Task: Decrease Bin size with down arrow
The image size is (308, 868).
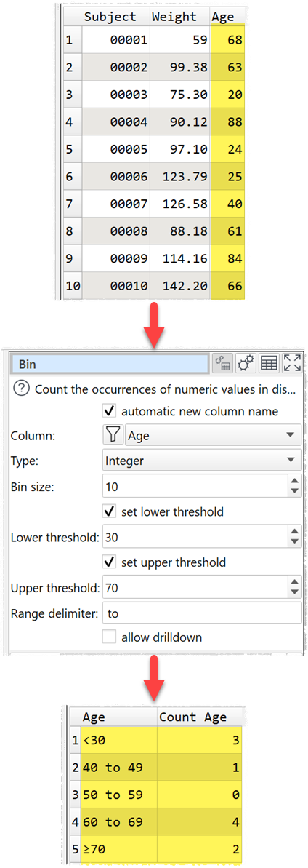Action: click(294, 492)
